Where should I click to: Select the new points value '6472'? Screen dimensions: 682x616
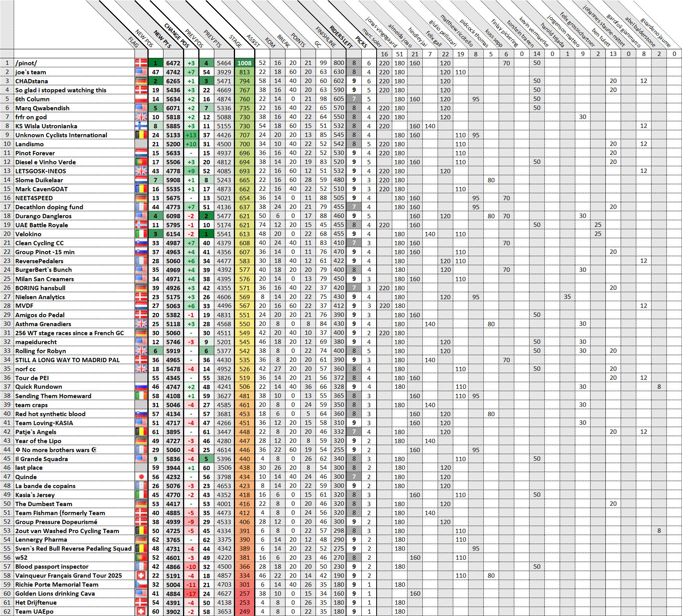click(x=173, y=63)
